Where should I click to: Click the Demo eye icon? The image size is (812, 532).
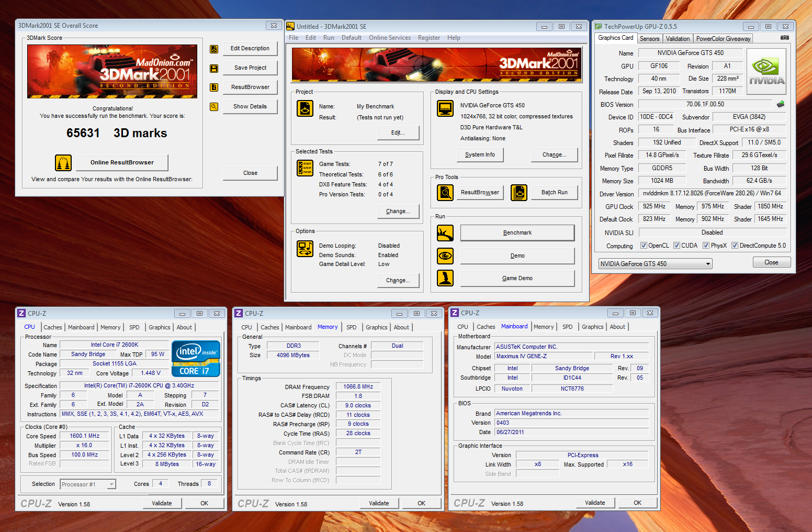tap(445, 256)
